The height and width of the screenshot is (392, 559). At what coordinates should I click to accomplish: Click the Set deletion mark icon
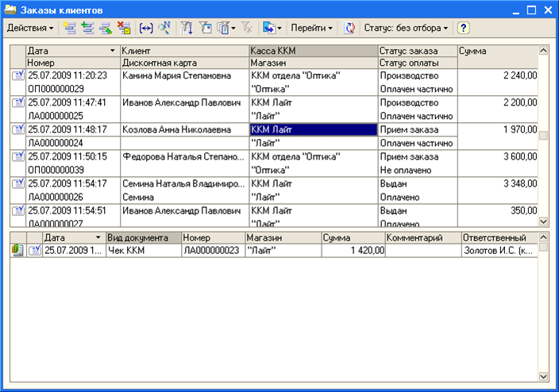pos(124,28)
